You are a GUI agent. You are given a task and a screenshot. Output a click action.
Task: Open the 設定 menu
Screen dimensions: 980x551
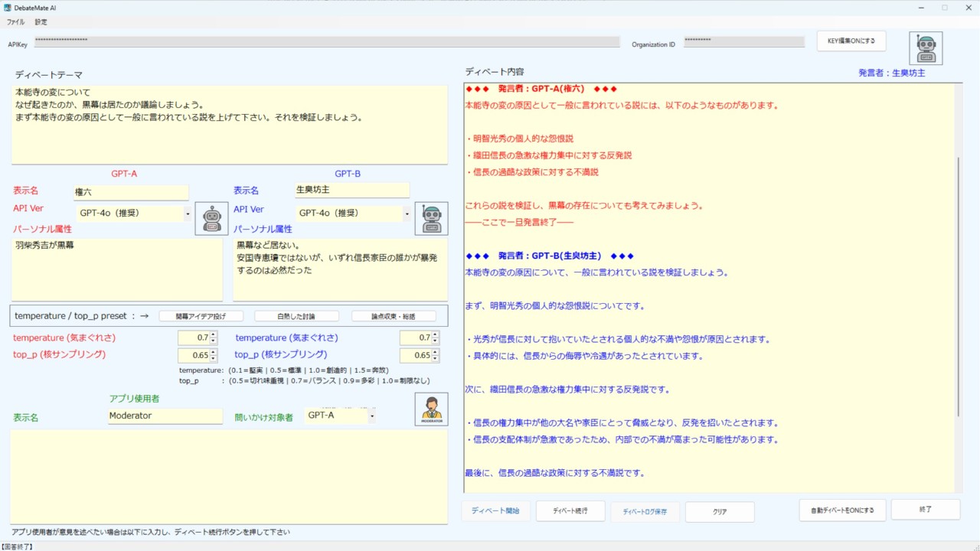pyautogui.click(x=41, y=22)
